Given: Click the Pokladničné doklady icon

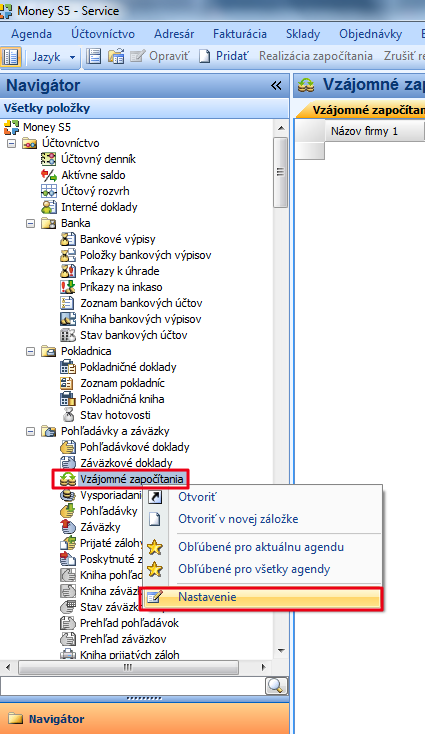Looking at the screenshot, I should (x=68, y=367).
